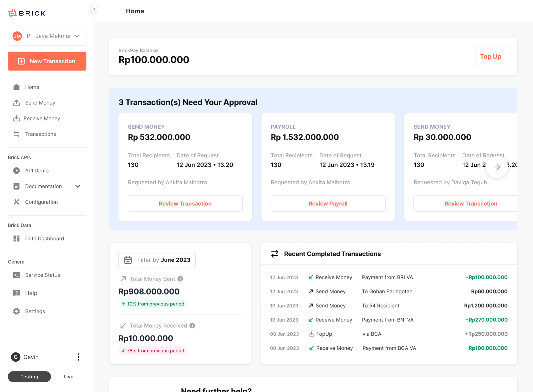Open the PT Jaya Makmur company dropdown

pos(47,36)
